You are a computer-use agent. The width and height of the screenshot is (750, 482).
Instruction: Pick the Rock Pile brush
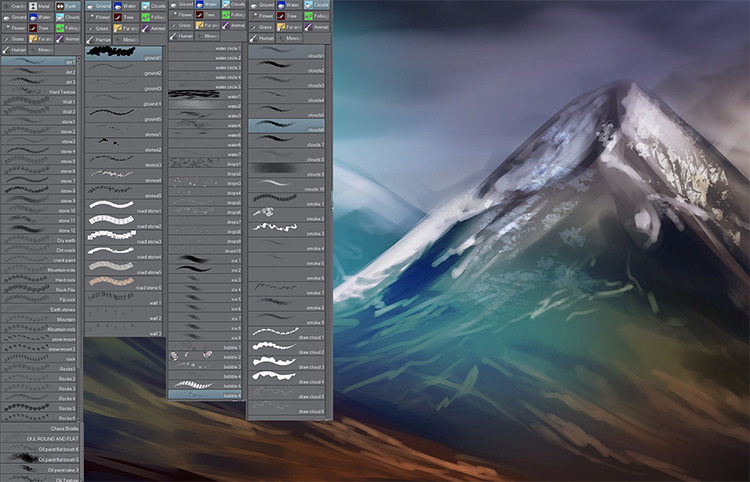[x=38, y=289]
